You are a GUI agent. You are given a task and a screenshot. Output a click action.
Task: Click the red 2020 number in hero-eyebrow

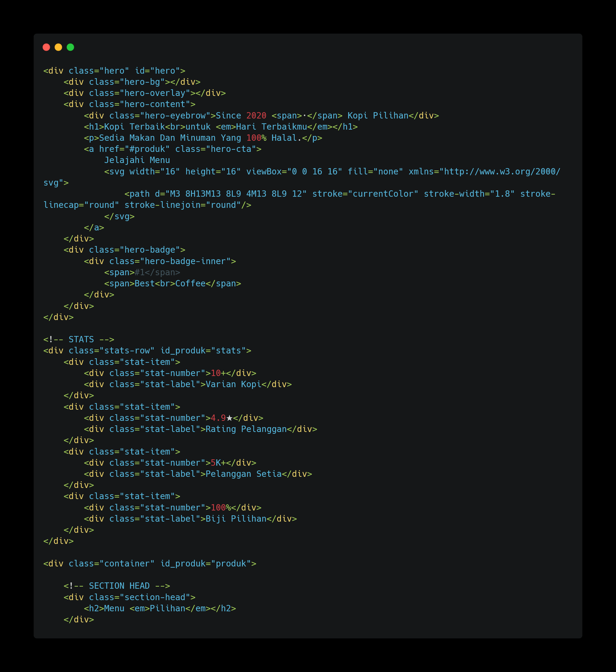pos(256,116)
